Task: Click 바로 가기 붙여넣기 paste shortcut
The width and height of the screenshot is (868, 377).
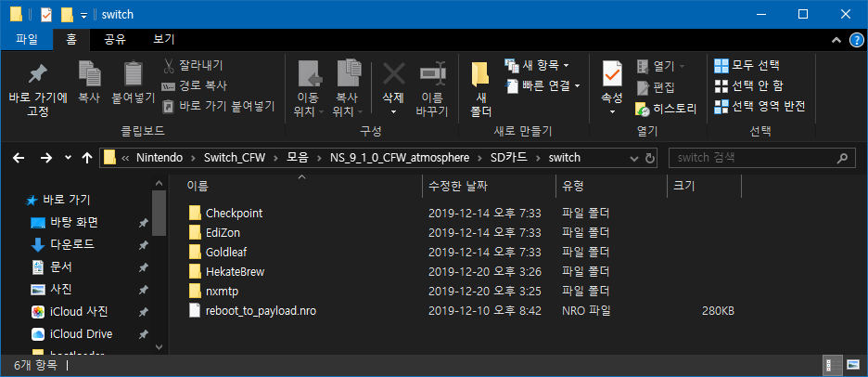Action: 218,106
